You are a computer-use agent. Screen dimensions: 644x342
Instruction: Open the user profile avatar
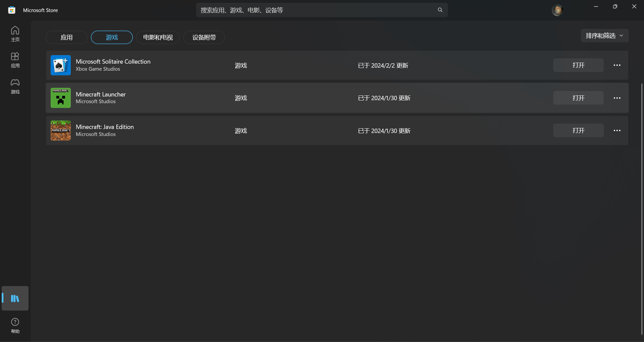pos(557,10)
